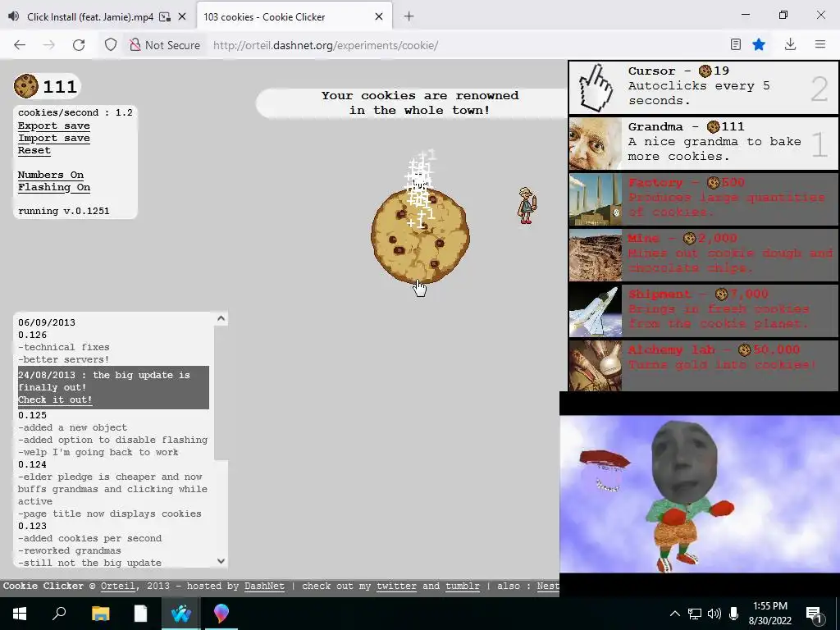Click the 'cookies/second : 1.2' text

click(x=75, y=112)
